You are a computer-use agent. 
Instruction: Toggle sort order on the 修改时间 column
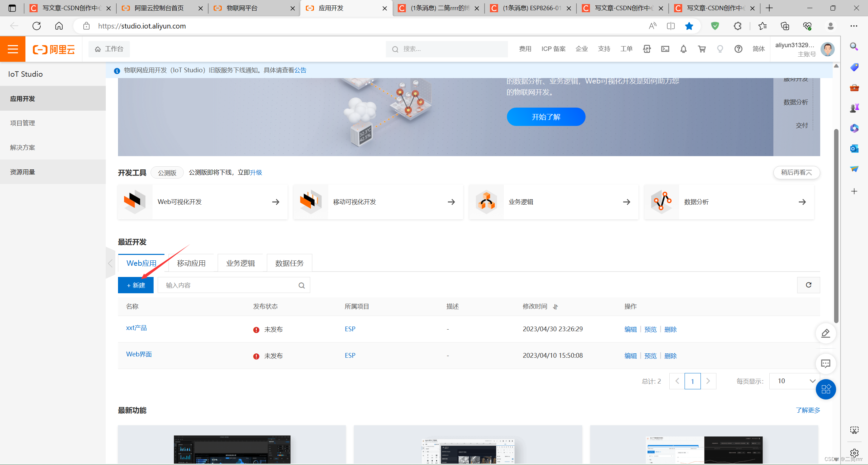[555, 306]
